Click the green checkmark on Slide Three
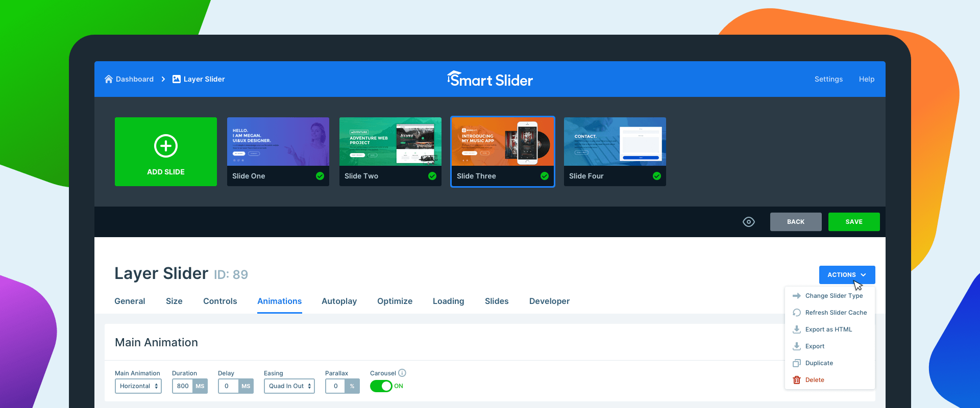980x408 pixels. (x=545, y=176)
